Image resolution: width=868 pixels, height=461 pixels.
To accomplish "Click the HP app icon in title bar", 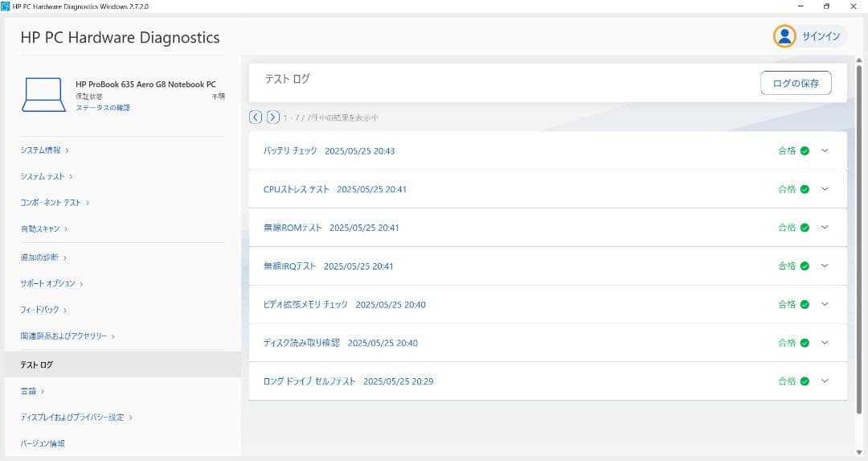I will (x=6, y=6).
